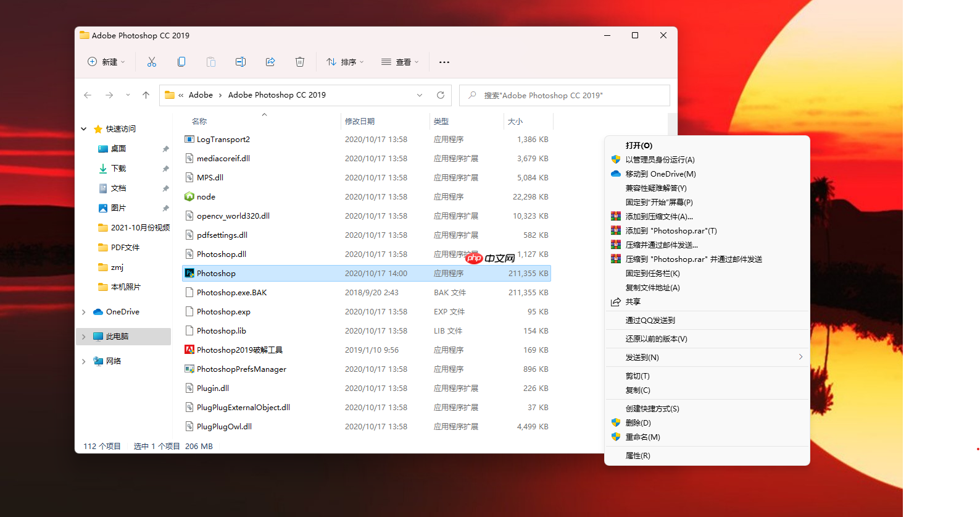Click the 此电脑 monitor icon in sidebar
Screen dimensions: 980x517
(x=98, y=337)
